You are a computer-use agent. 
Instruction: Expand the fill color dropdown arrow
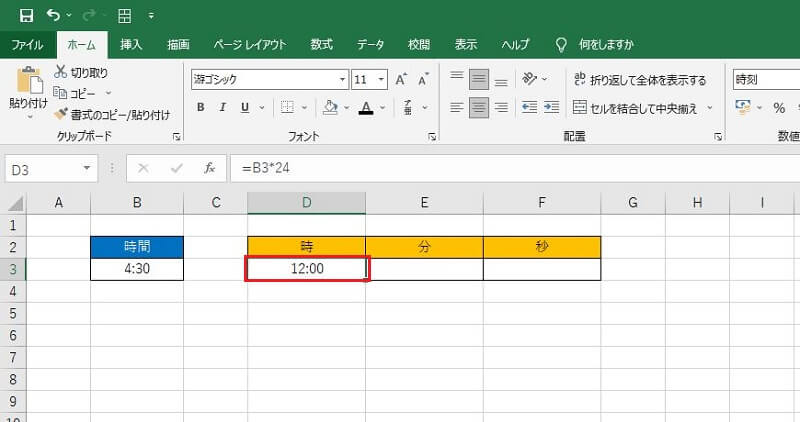pyautogui.click(x=346, y=107)
